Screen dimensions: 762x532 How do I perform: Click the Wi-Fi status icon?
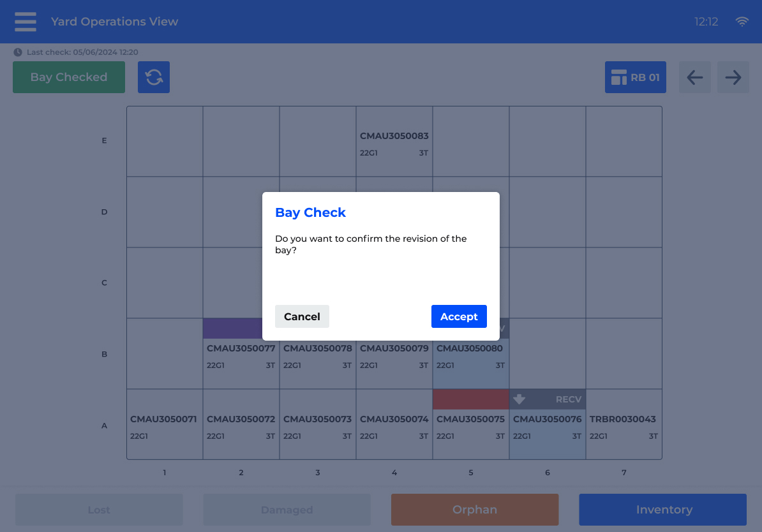click(742, 22)
